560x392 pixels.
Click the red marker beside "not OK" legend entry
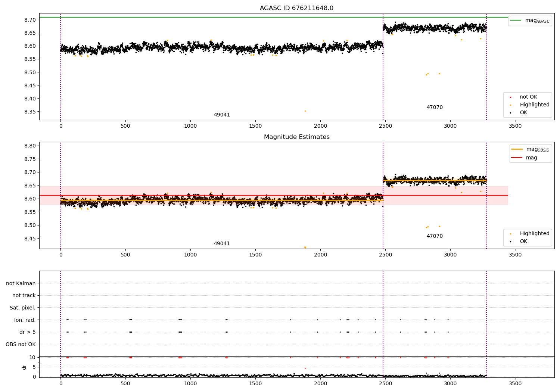(x=510, y=97)
